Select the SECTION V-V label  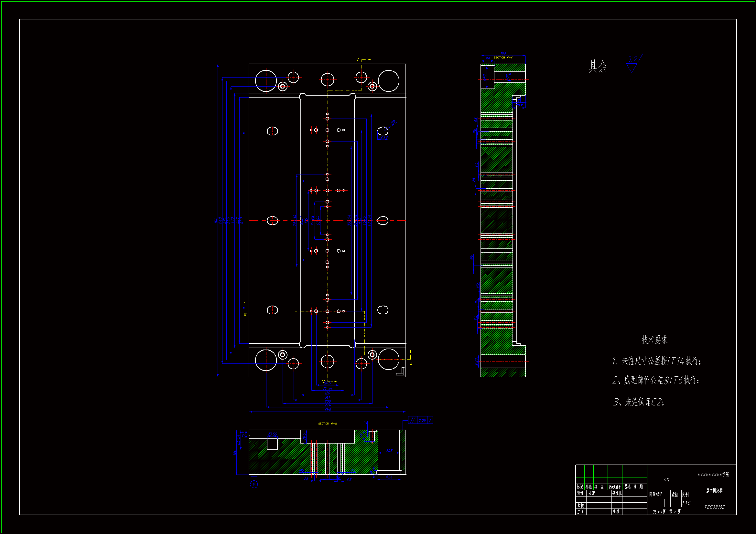[503, 58]
